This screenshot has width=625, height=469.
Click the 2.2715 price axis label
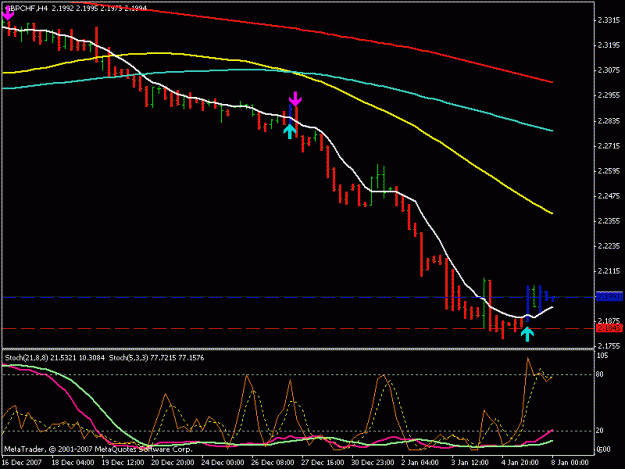[609, 146]
